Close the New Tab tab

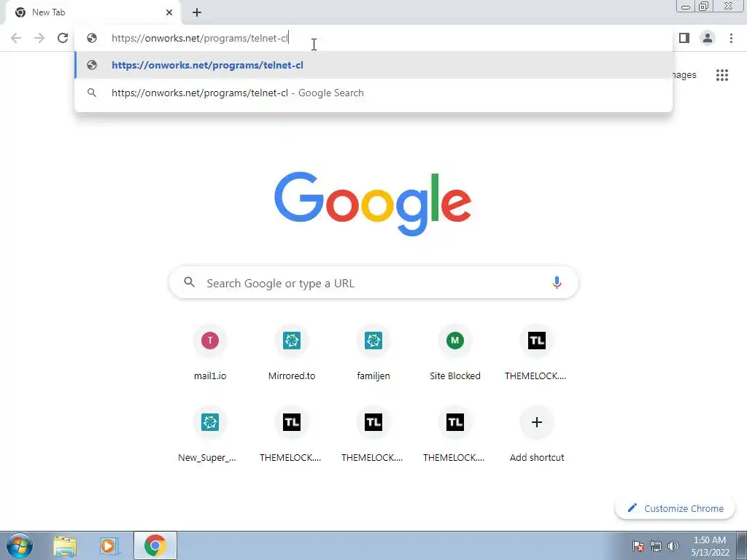[169, 12]
